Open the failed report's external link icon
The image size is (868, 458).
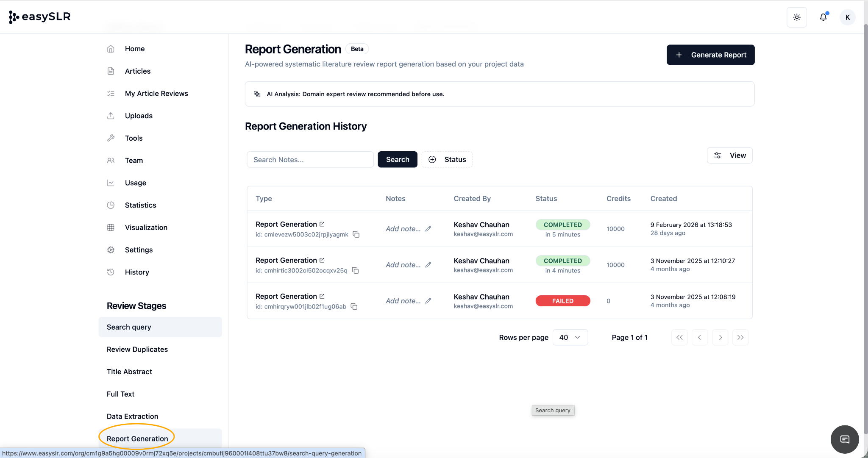(x=322, y=296)
